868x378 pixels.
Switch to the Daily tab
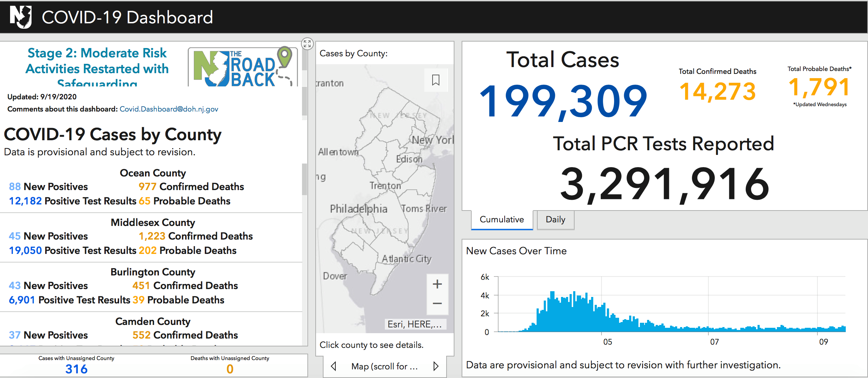click(555, 219)
